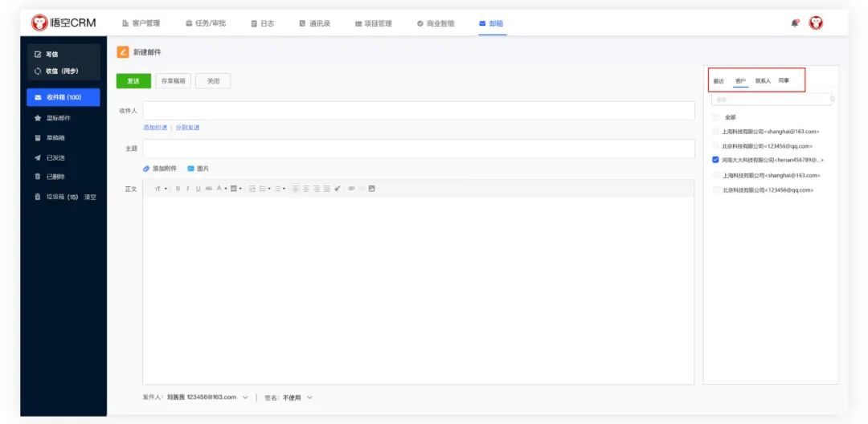The height and width of the screenshot is (424, 868).
Task: Check the 全部 select-all checkbox
Action: 716,117
